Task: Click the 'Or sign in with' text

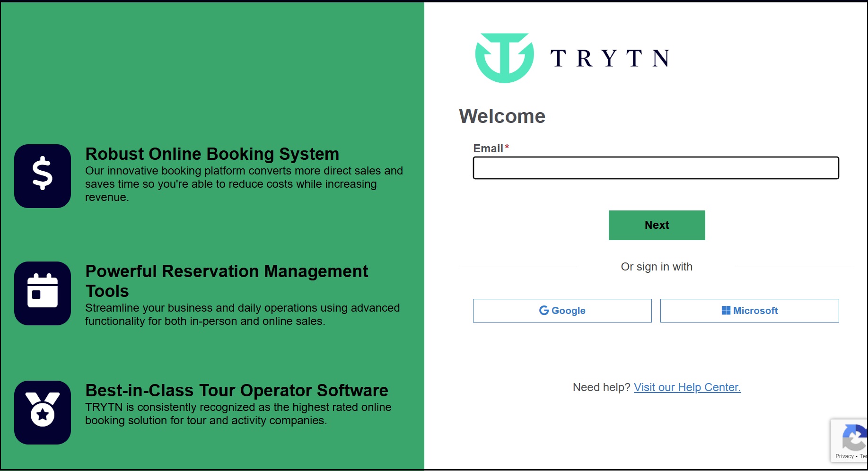Action: (x=657, y=267)
